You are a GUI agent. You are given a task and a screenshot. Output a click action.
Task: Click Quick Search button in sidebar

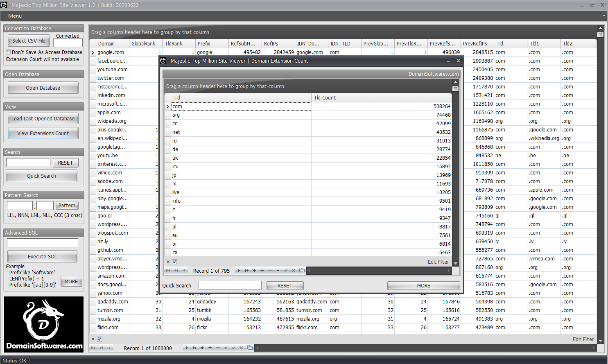coord(41,176)
